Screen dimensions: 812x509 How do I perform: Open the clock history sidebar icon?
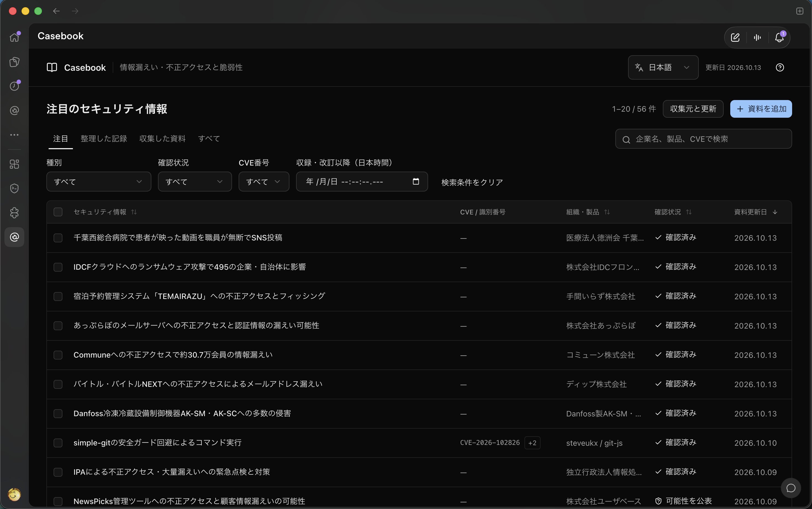(x=14, y=86)
